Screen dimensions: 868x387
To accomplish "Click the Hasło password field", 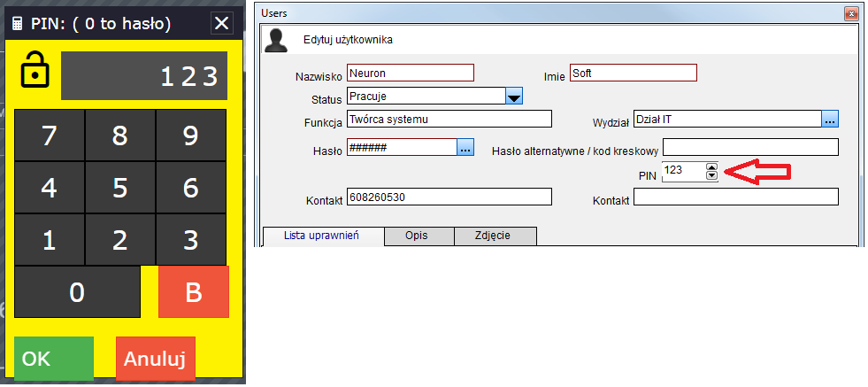I will click(402, 148).
